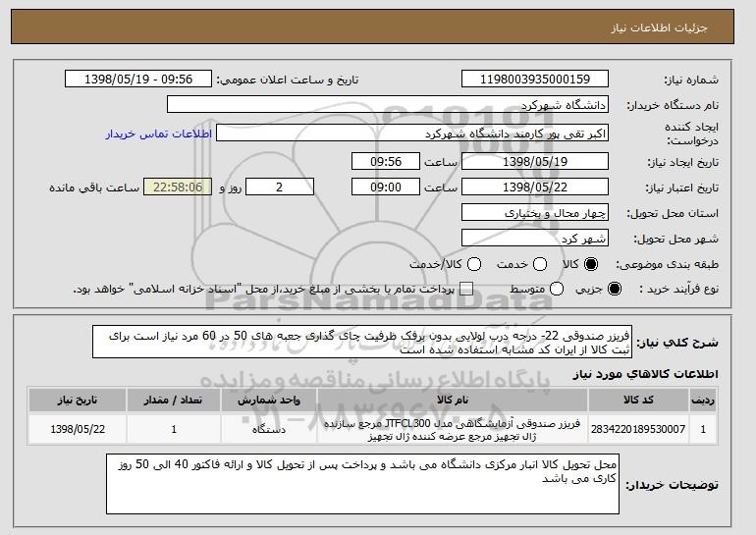Click the validity time field 09:00
This screenshot has height=535, width=756.
pos(386,187)
